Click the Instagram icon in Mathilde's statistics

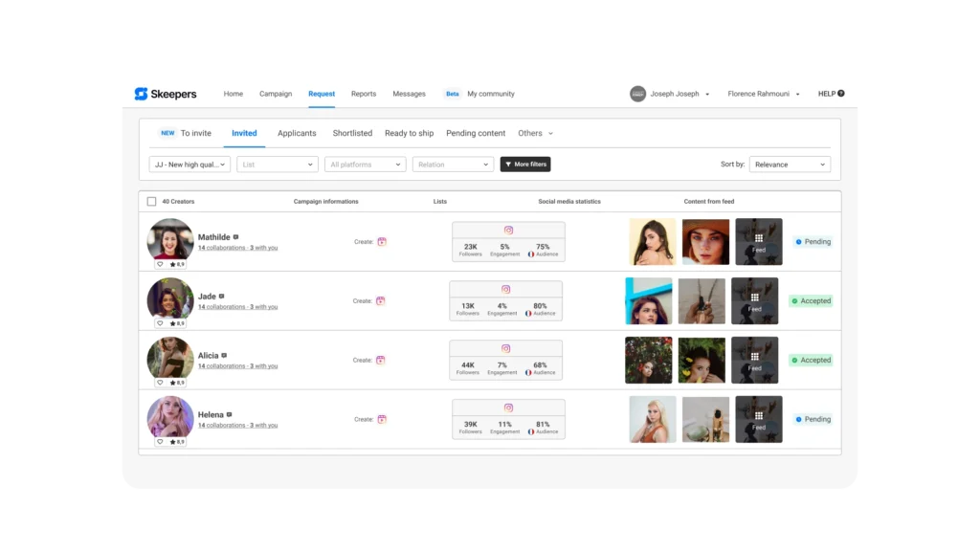[509, 231]
